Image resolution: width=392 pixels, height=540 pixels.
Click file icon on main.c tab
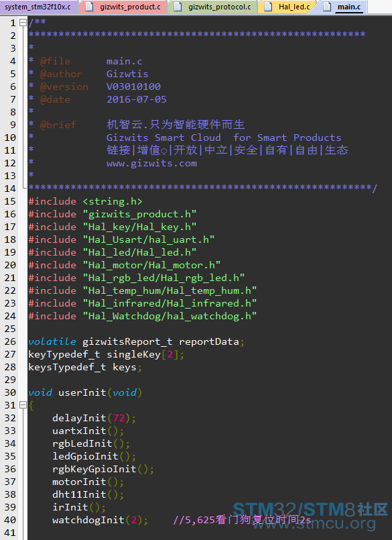coord(327,7)
